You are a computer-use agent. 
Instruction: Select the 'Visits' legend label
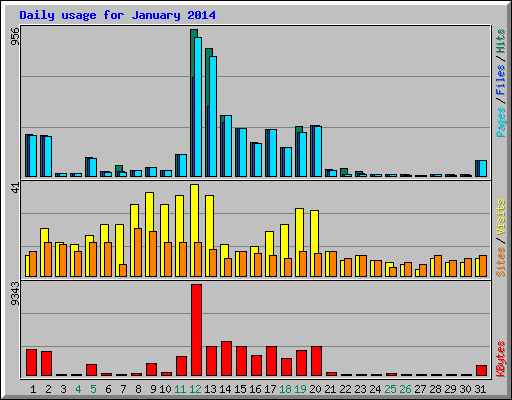tap(501, 217)
